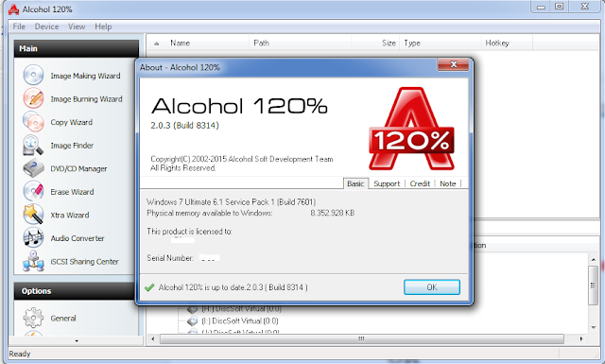The width and height of the screenshot is (605, 364).
Task: Click the device pane vertical scroll-up arrow
Action: (594, 259)
